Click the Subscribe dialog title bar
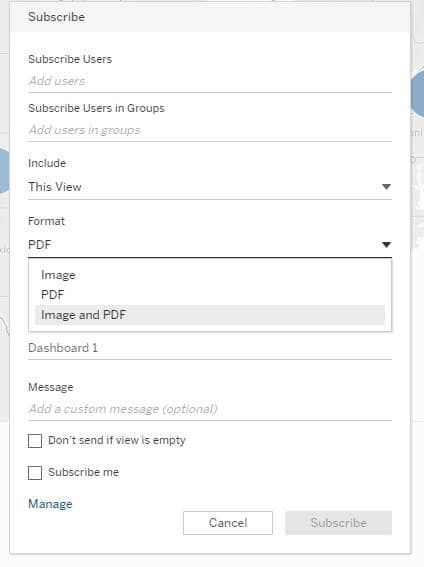424x567 pixels. tap(210, 17)
